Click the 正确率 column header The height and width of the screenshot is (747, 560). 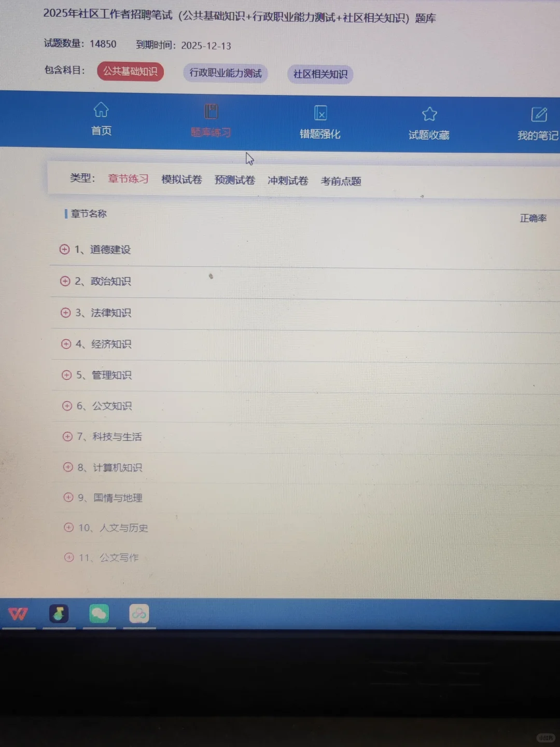coord(534,218)
